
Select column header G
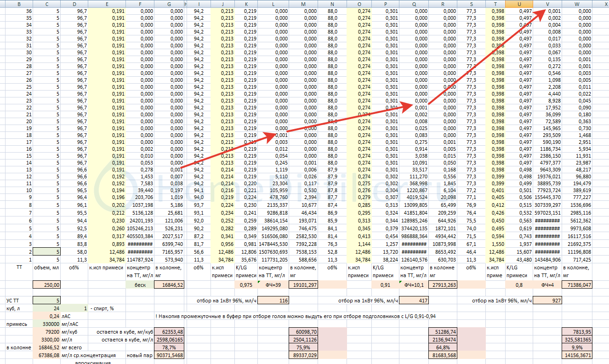point(169,3)
